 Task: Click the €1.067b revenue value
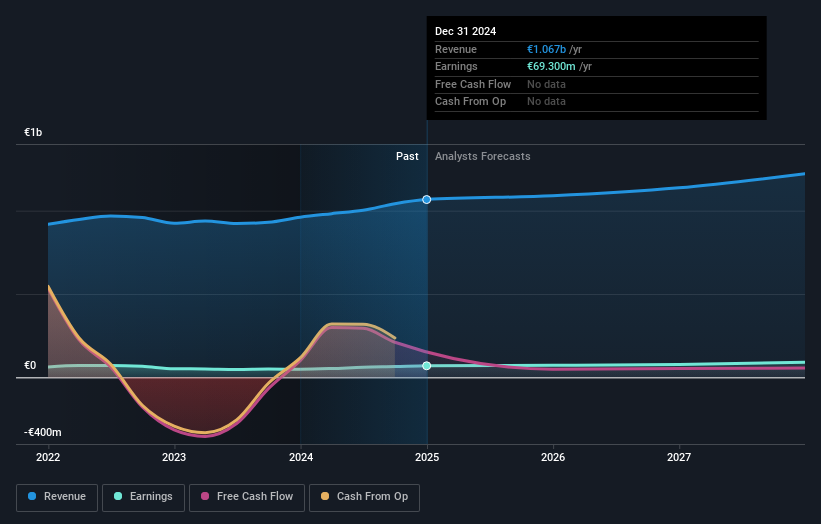[547, 49]
